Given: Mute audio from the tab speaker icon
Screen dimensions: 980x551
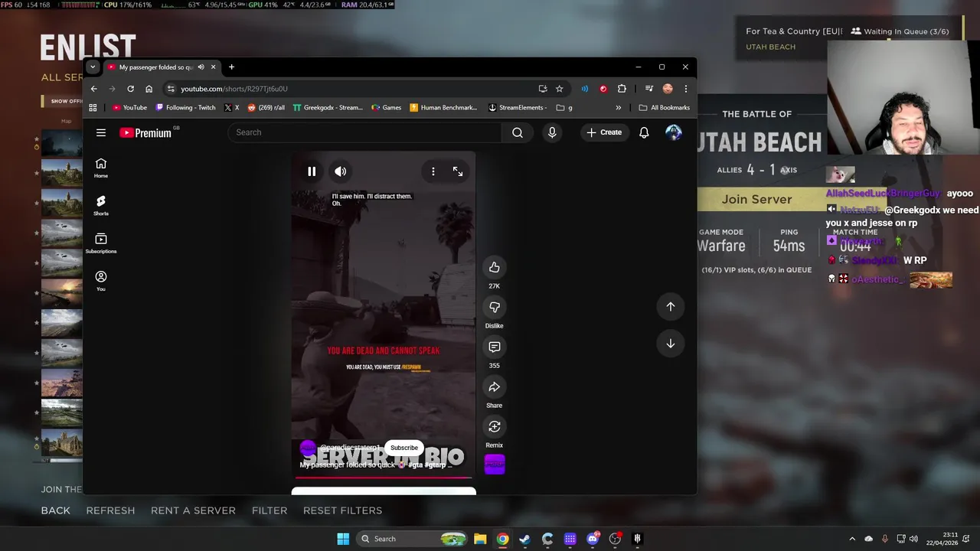Looking at the screenshot, I should 201,67.
